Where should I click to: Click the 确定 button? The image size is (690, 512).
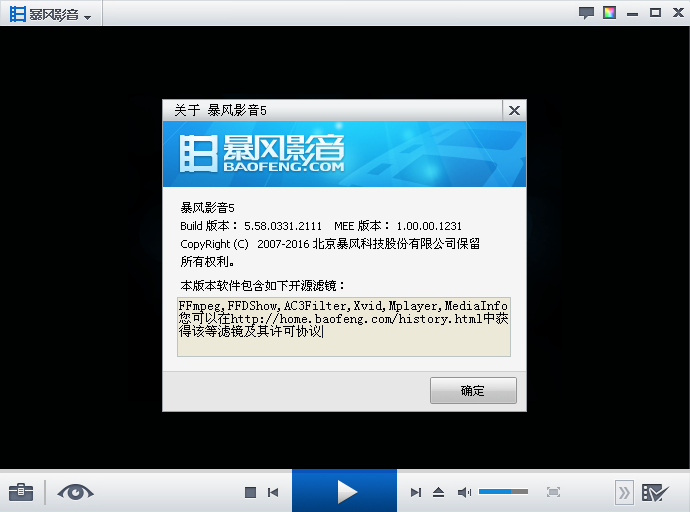click(473, 390)
